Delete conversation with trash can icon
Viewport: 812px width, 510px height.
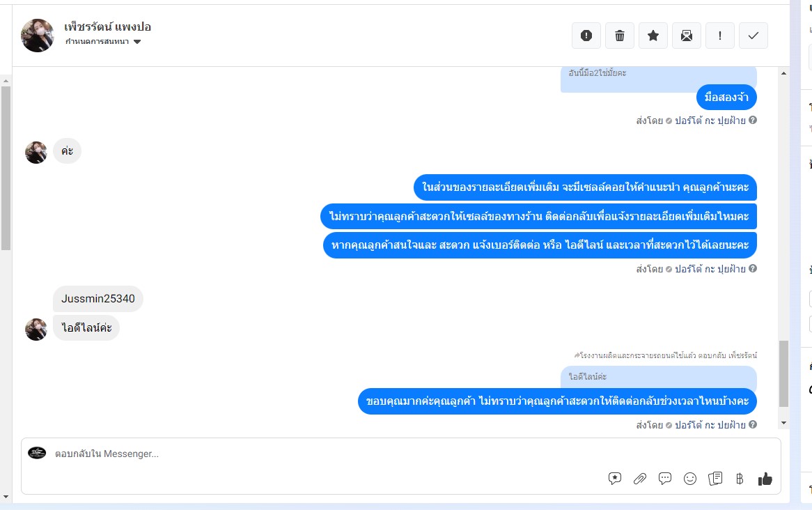click(620, 36)
